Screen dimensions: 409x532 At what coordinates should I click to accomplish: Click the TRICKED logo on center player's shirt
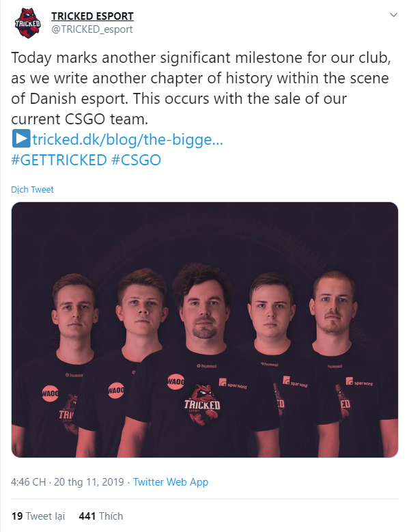point(203,404)
